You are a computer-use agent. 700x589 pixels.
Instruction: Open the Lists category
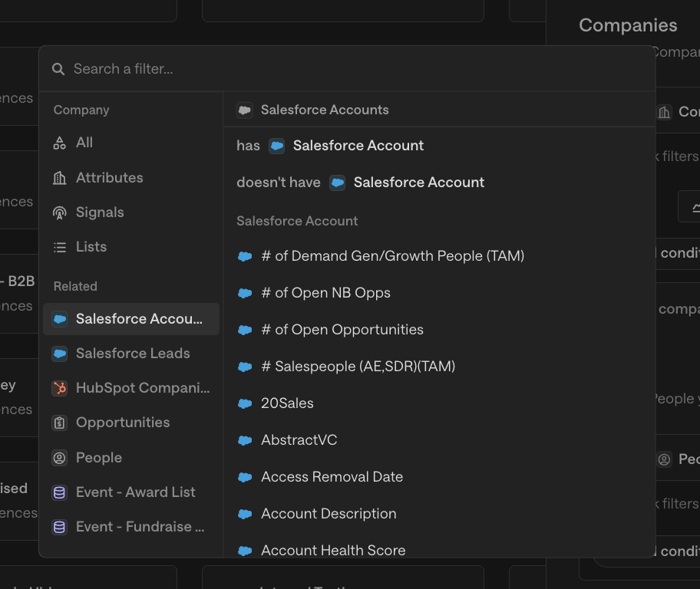tap(130, 247)
